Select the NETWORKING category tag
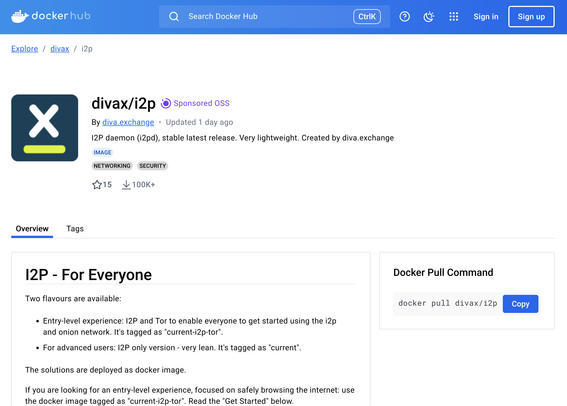The width and height of the screenshot is (567, 406). [112, 166]
